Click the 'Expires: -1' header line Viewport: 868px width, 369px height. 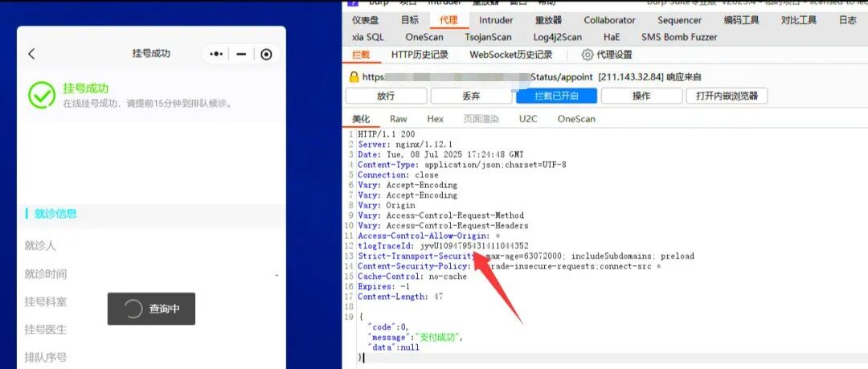383,286
